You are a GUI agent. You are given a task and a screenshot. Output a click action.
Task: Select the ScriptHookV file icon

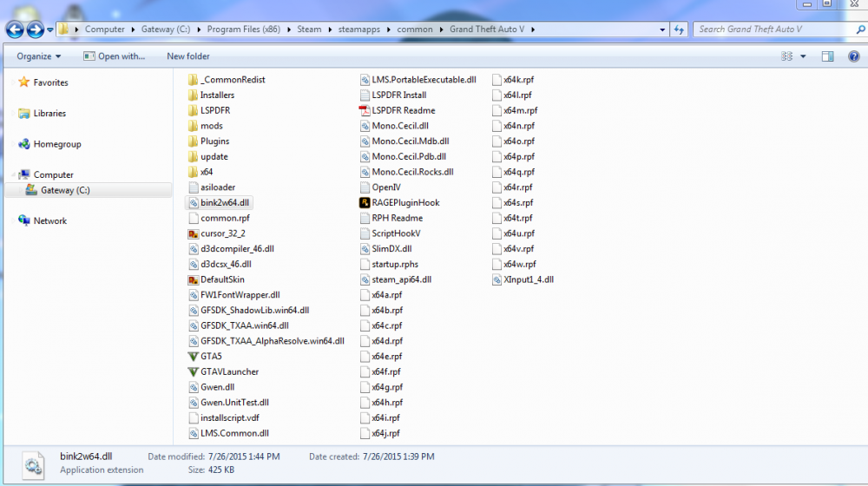click(365, 233)
